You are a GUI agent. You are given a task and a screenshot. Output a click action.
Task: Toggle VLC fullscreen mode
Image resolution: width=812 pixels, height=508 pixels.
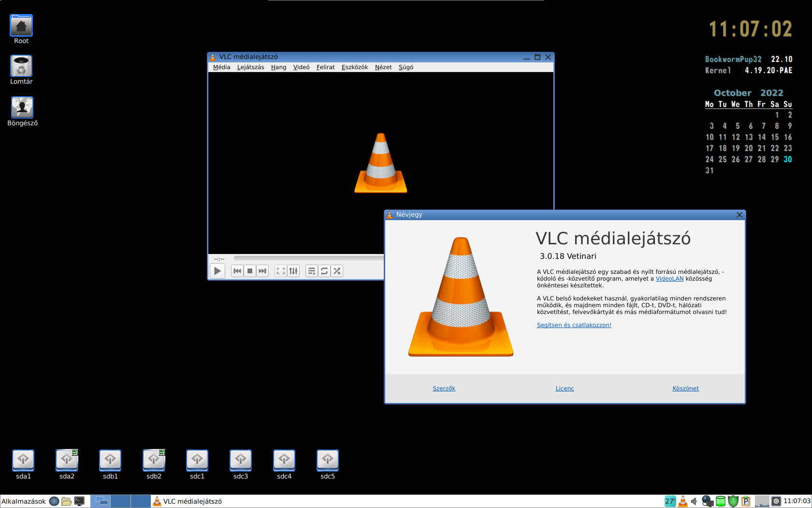click(x=281, y=271)
